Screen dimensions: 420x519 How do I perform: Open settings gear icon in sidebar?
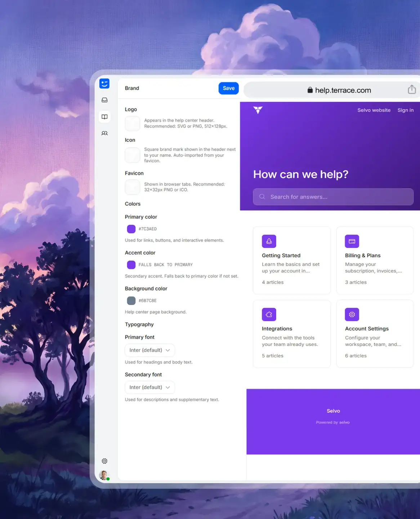coord(104,461)
